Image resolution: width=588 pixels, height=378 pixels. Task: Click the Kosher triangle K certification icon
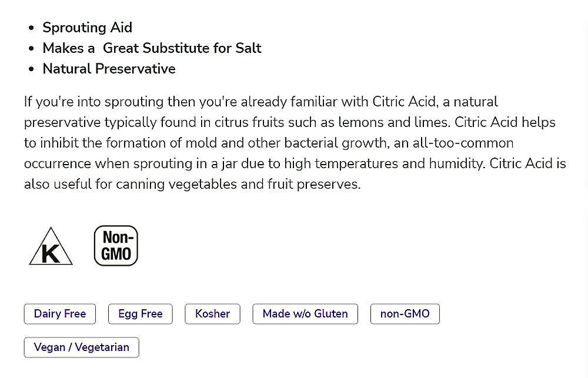point(51,247)
